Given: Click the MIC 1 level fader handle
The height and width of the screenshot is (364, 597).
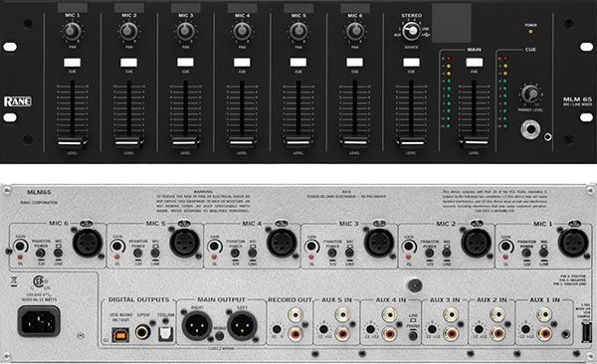Looking at the screenshot, I should (x=72, y=142).
